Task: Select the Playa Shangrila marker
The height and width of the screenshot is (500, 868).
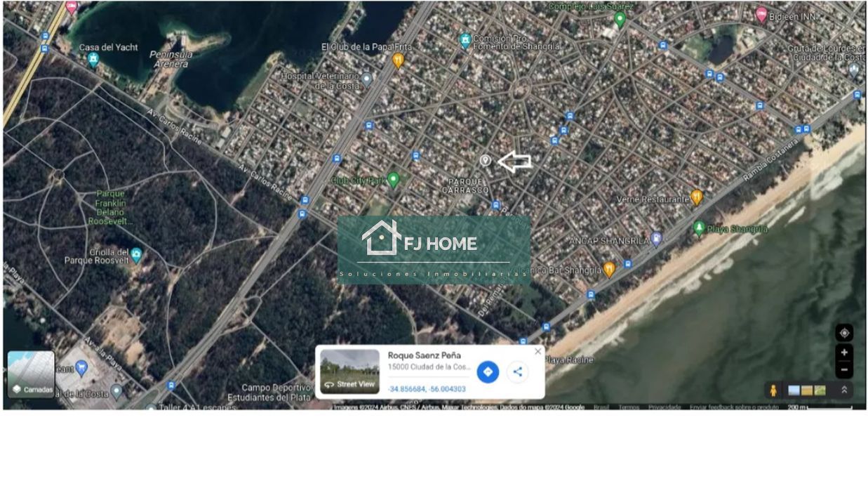Action: 699,228
